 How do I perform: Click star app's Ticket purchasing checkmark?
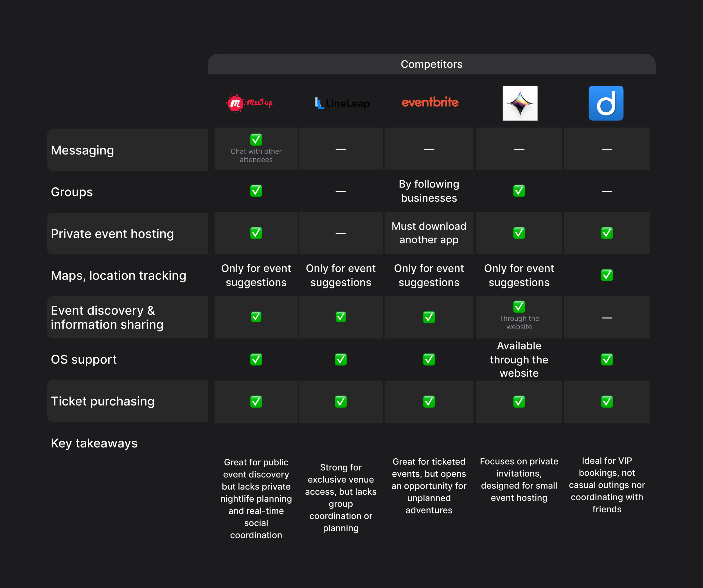click(x=519, y=402)
